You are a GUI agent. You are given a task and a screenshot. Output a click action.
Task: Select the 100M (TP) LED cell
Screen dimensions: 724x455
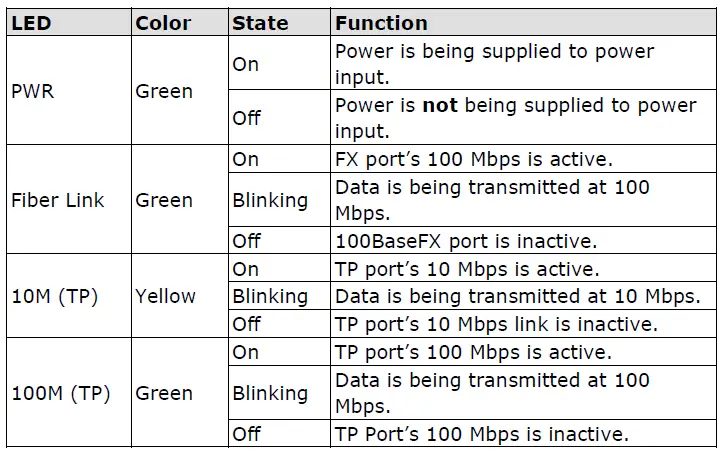59,393
